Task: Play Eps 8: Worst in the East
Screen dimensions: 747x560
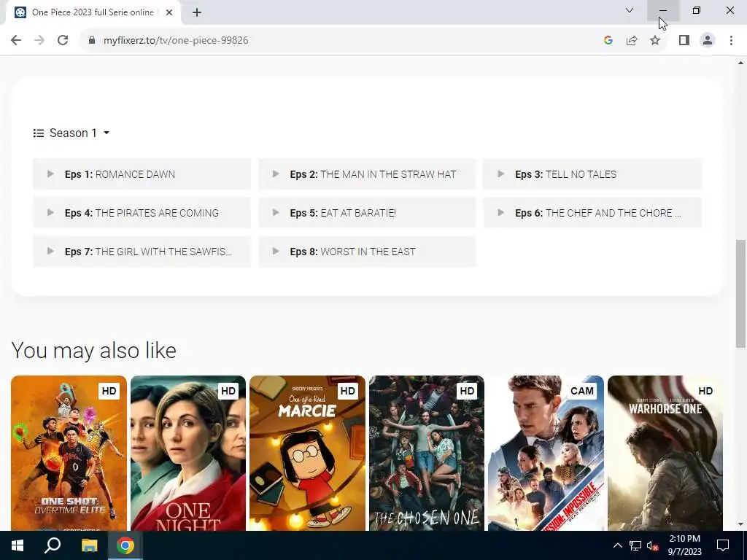Action: click(367, 252)
